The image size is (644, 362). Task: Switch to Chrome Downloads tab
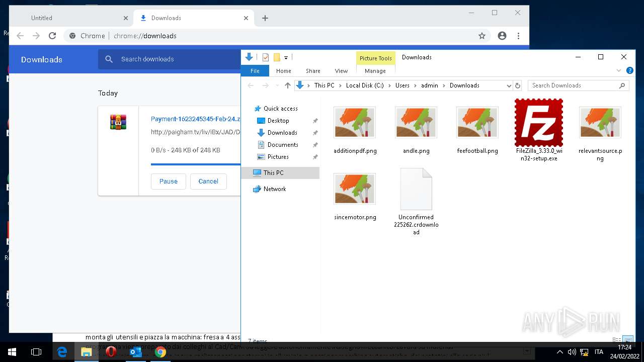click(x=194, y=18)
